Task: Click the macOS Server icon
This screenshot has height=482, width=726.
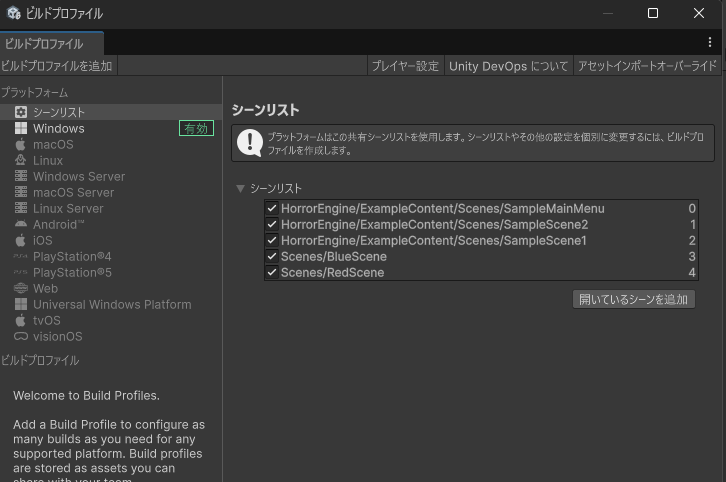Action: pos(21,192)
